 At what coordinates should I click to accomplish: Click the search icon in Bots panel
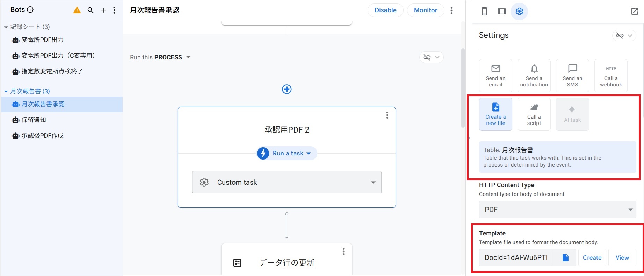click(91, 10)
